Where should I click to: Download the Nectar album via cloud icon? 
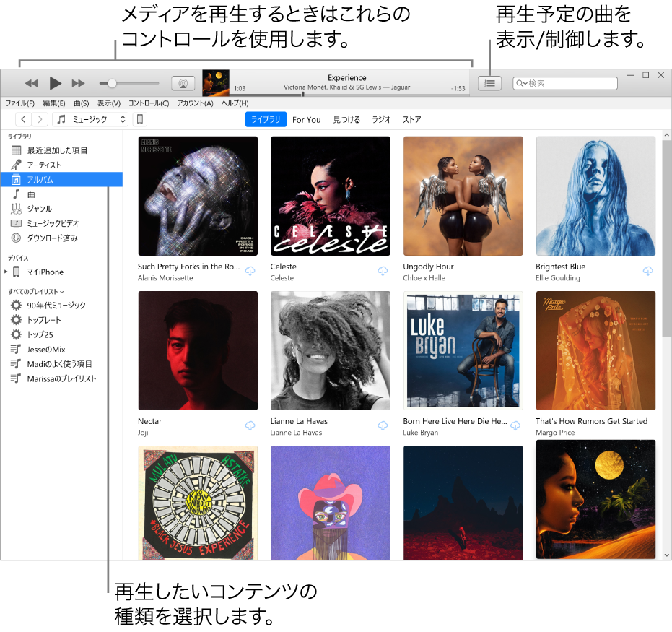pos(250,425)
